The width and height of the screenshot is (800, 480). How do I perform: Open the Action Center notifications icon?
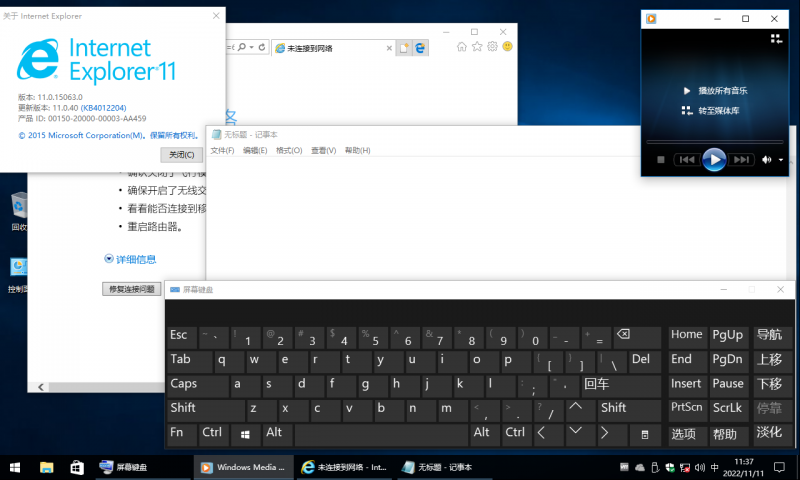[779, 467]
